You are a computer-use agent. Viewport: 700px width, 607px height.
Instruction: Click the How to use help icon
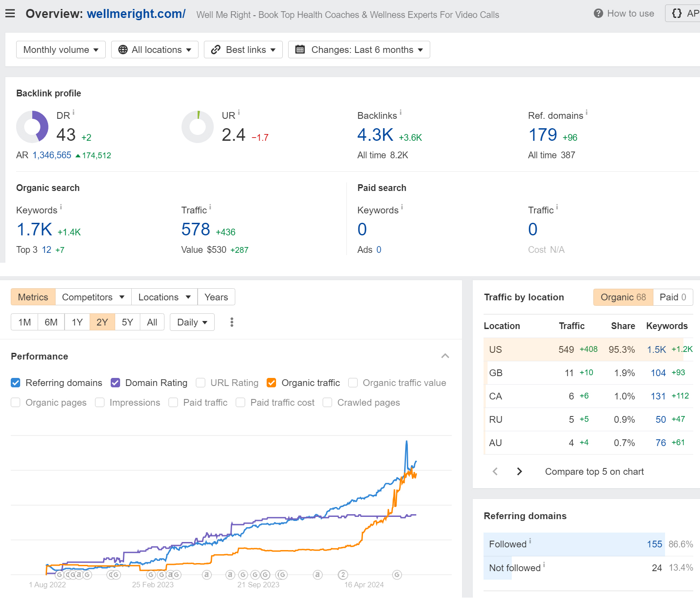[598, 13]
